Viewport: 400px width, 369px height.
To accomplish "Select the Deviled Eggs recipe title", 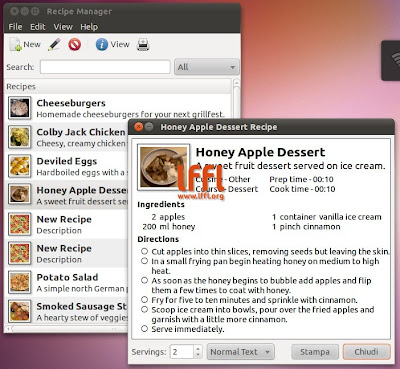I will 67,161.
